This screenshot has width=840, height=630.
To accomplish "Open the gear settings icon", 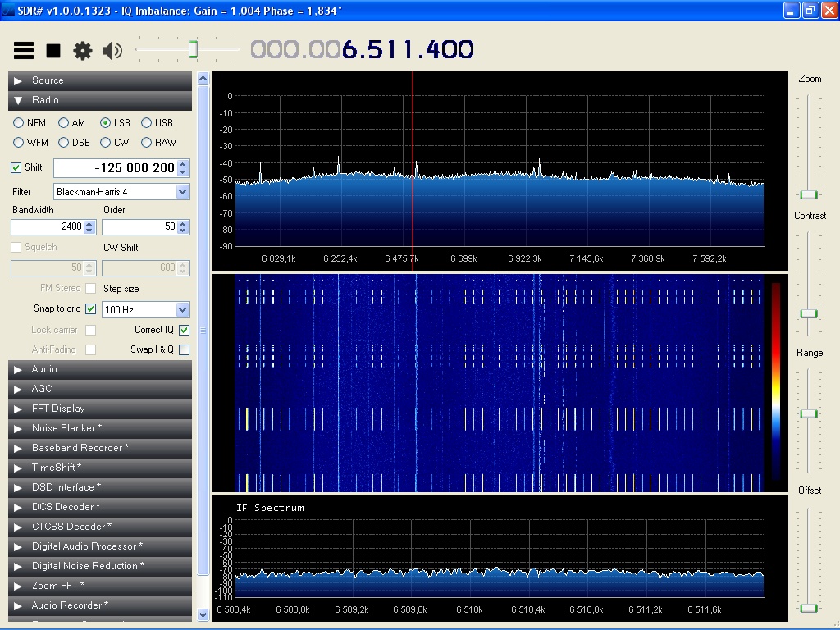I will tap(83, 51).
